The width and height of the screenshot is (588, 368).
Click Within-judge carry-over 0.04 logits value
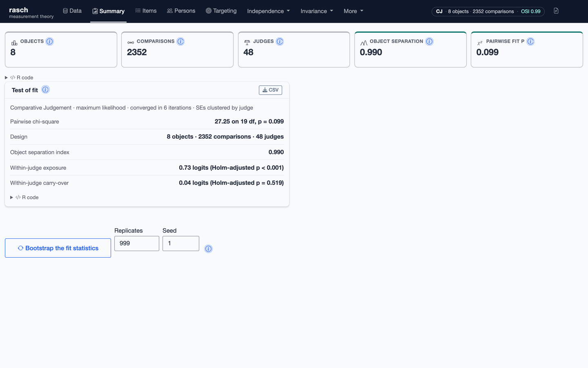pyautogui.click(x=231, y=183)
